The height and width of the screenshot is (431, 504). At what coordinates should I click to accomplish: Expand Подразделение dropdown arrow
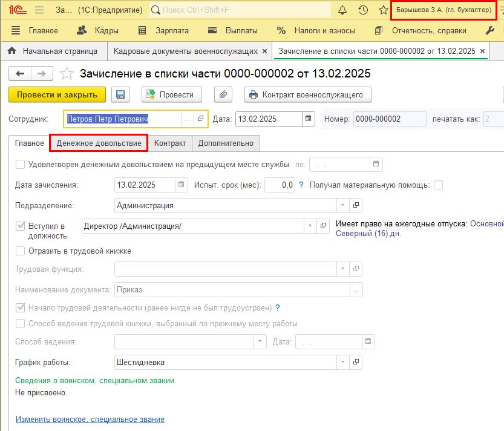(342, 205)
